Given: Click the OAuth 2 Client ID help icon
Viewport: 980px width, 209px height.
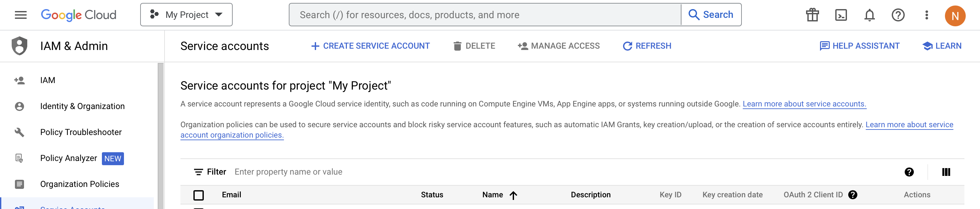Looking at the screenshot, I should coord(853,195).
